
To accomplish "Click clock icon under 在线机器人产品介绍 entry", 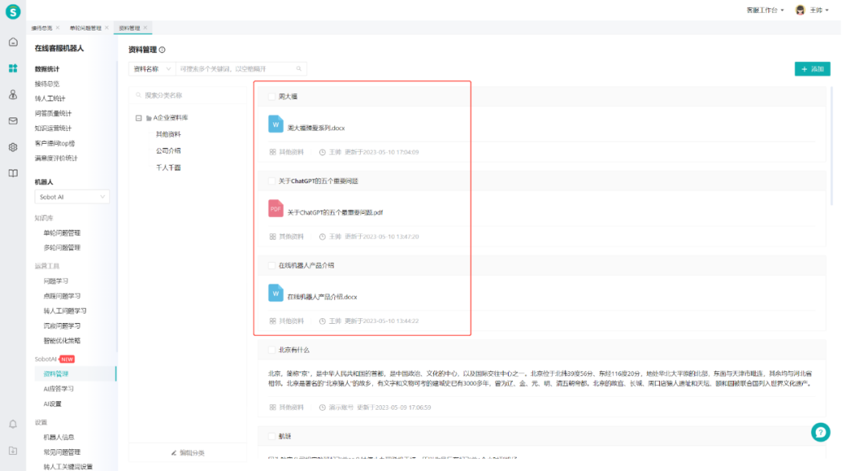I will pyautogui.click(x=322, y=321).
